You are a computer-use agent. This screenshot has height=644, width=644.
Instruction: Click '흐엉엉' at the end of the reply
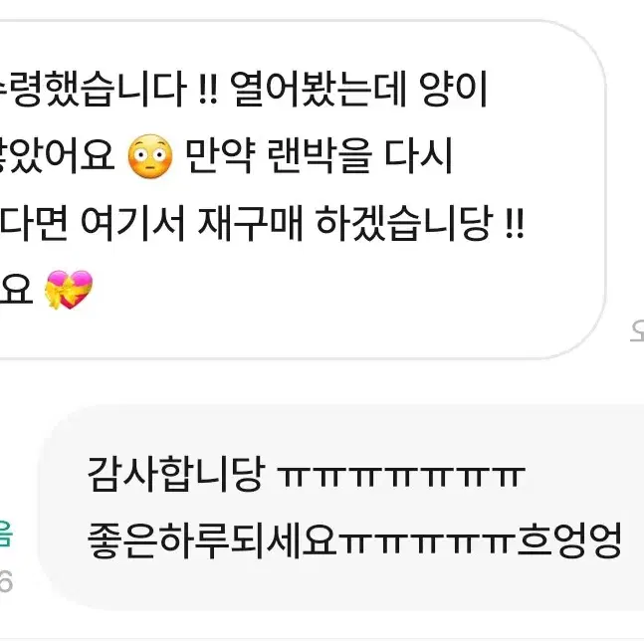[569, 540]
